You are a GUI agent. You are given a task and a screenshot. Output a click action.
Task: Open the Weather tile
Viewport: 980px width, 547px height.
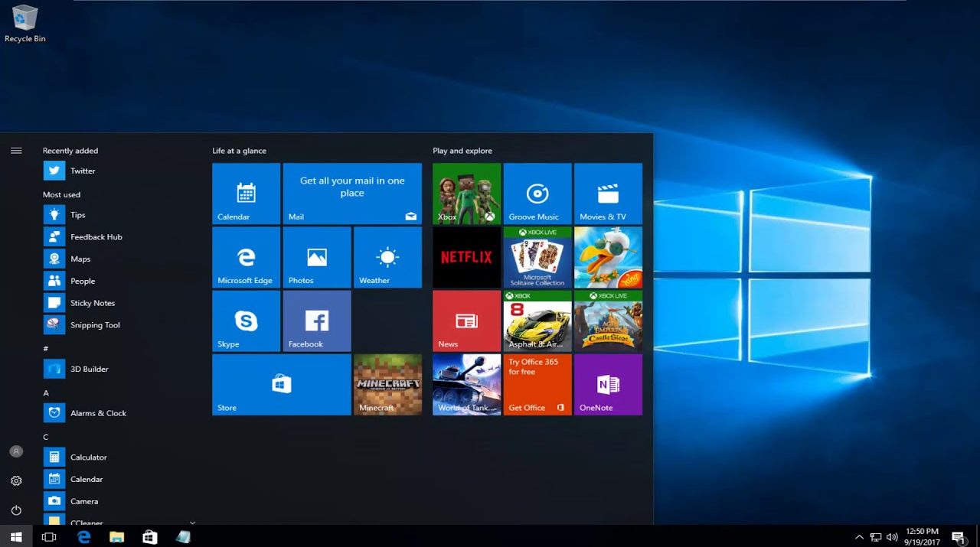387,257
